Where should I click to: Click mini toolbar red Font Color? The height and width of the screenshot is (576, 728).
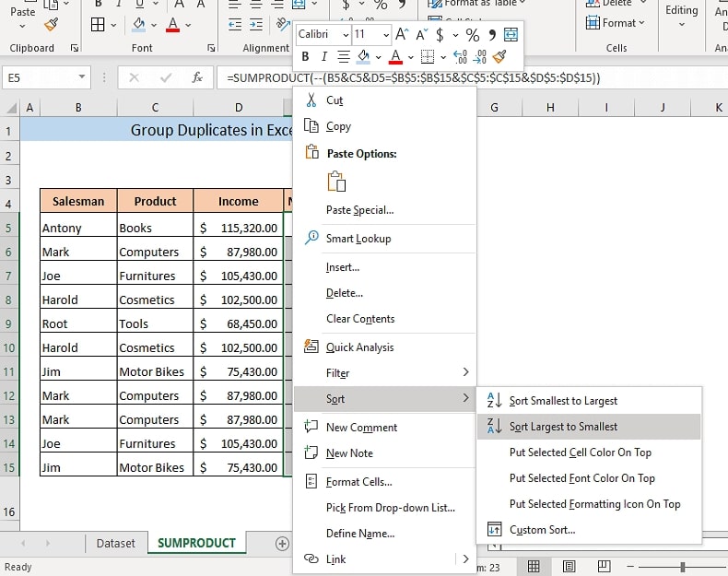pyautogui.click(x=395, y=56)
